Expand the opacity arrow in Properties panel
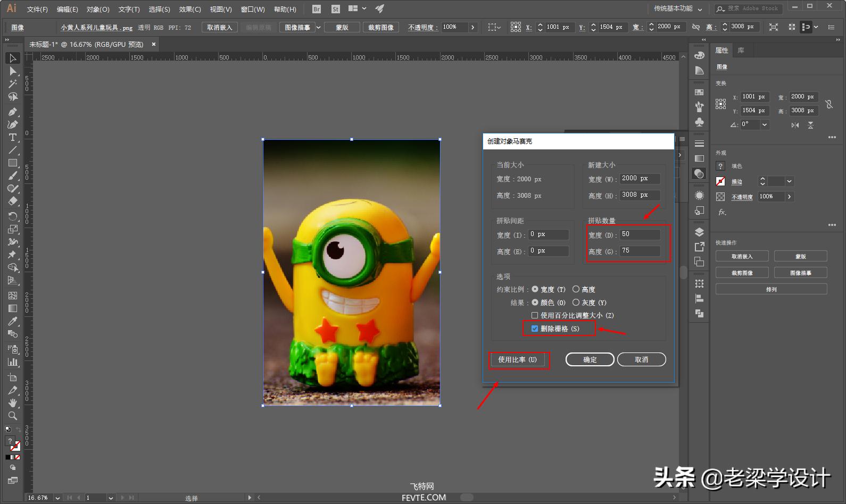Screen dimensions: 846x504 tap(790, 197)
